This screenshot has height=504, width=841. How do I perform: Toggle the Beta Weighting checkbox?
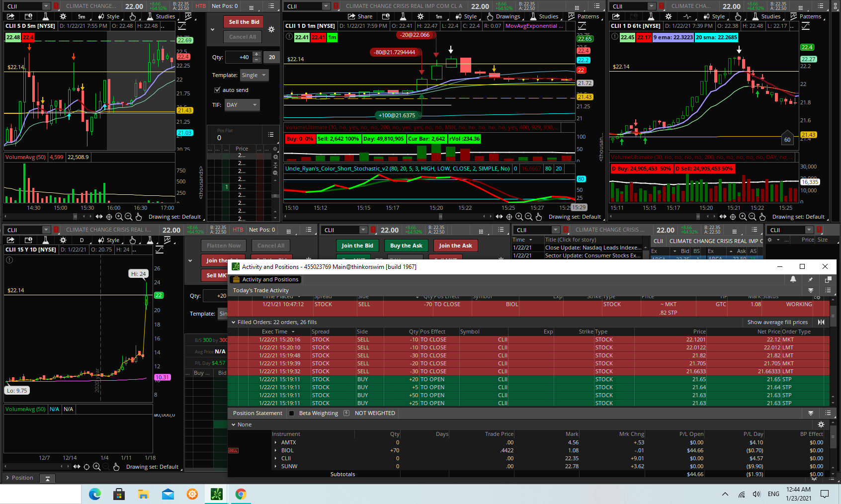(x=292, y=413)
